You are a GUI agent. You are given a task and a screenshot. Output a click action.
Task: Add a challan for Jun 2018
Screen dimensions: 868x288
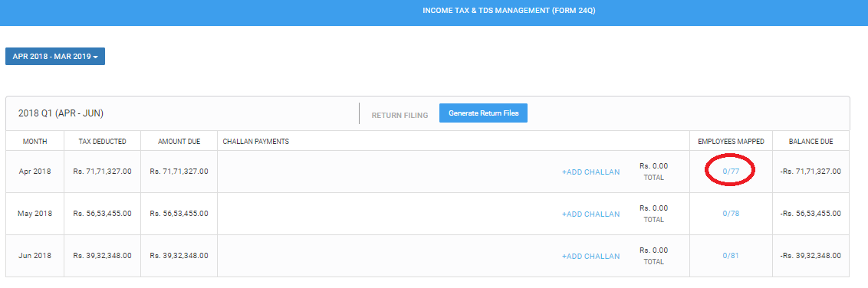[x=590, y=256]
